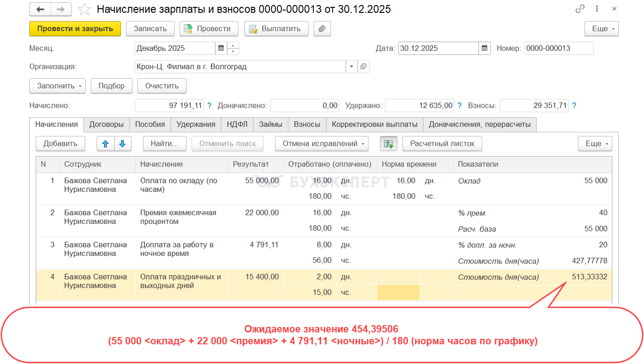Open Расчетный листок
Viewport: 644px width, 364px height.
(x=442, y=144)
